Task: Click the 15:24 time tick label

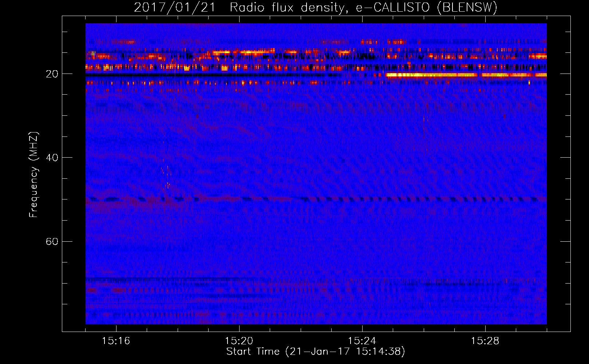Action: click(x=362, y=341)
